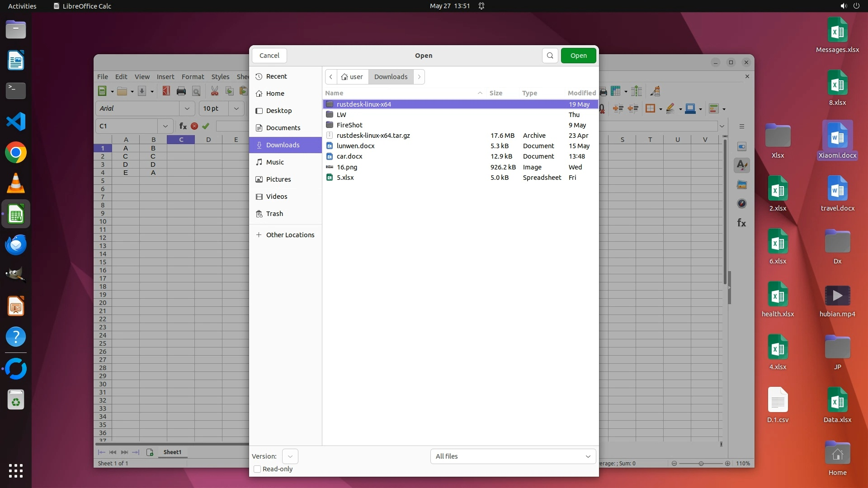Viewport: 868px width, 488px height.
Task: Open the Function Wizard fx icon
Action: point(183,126)
